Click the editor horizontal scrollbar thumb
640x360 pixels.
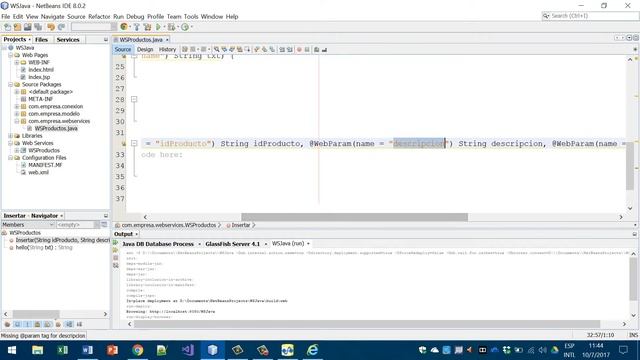354,217
